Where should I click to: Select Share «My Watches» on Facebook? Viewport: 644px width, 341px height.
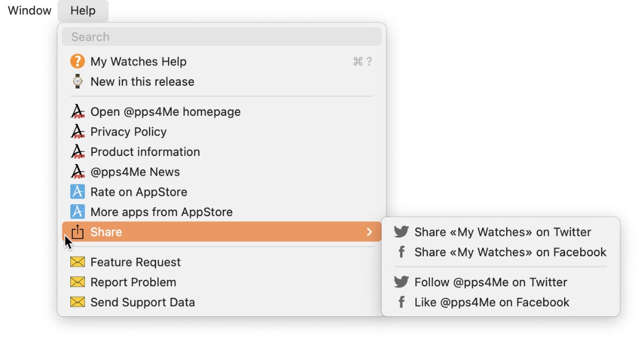[x=501, y=252]
